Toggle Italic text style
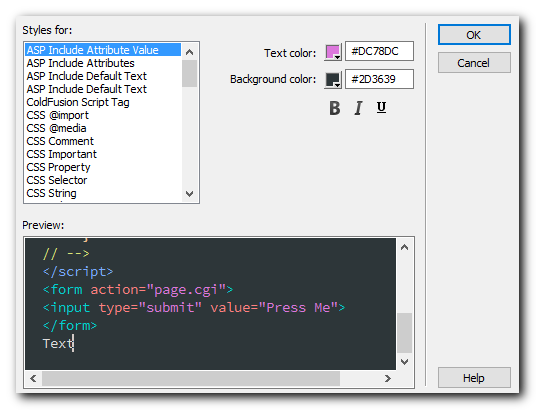 pos(358,108)
